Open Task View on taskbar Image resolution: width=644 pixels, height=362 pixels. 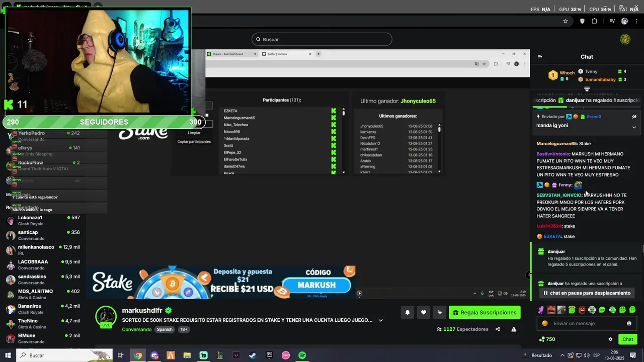121,355
